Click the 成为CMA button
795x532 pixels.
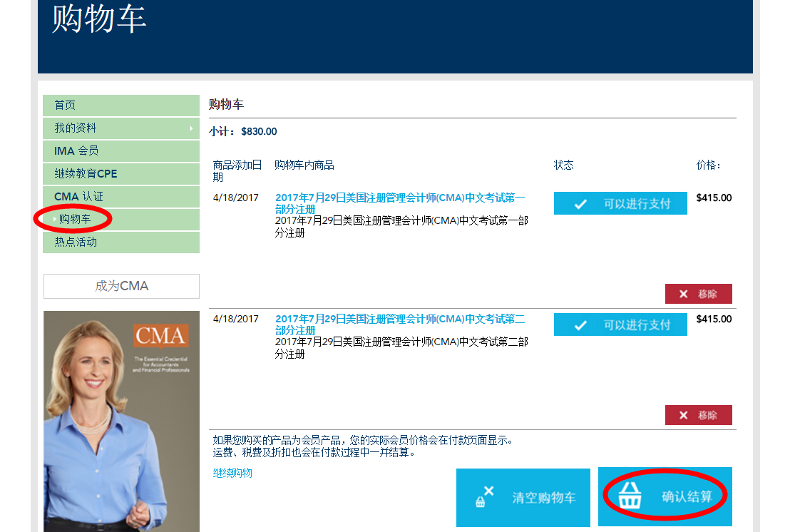click(122, 286)
